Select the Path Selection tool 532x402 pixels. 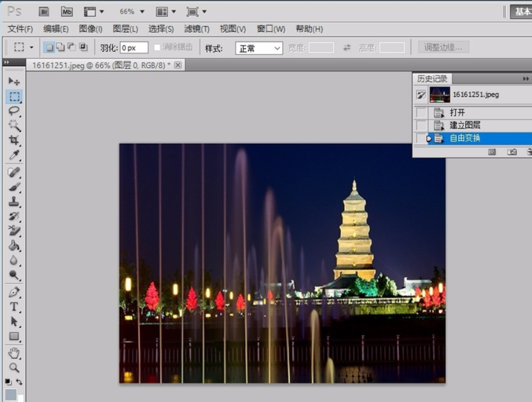[14, 321]
